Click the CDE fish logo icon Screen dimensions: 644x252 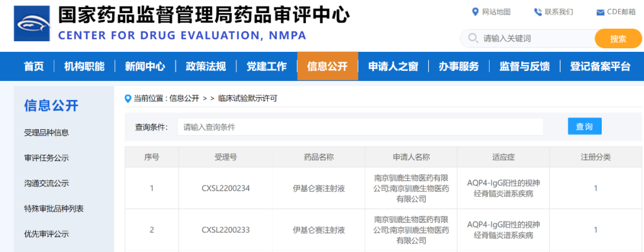click(x=32, y=23)
